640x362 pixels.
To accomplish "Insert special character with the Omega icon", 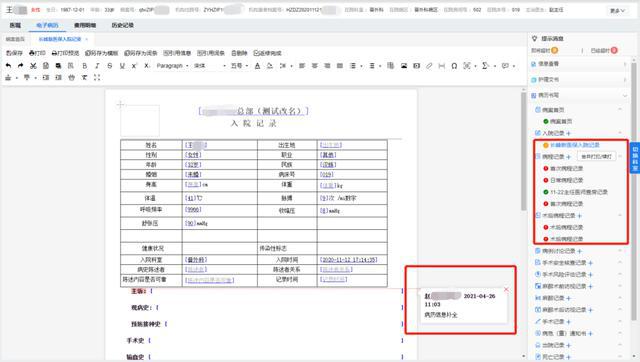I will tap(454, 66).
